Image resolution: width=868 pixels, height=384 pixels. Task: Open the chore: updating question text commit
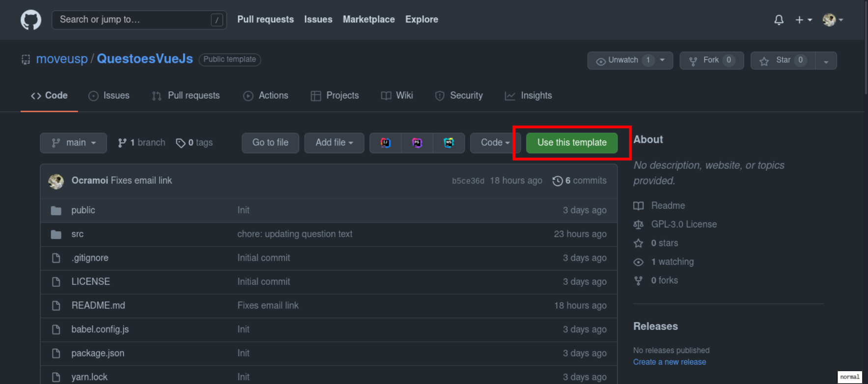tap(295, 234)
